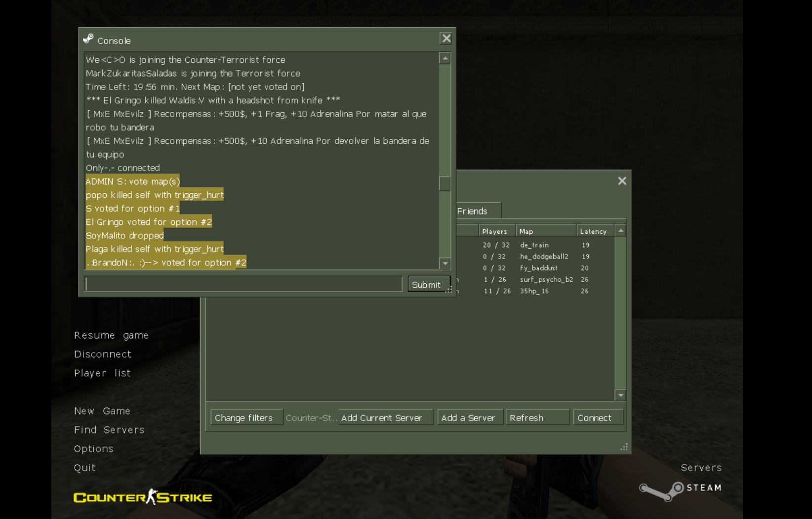Screen dimensions: 812x519
Task: Click the console scrollbar thumb
Action: (445, 183)
